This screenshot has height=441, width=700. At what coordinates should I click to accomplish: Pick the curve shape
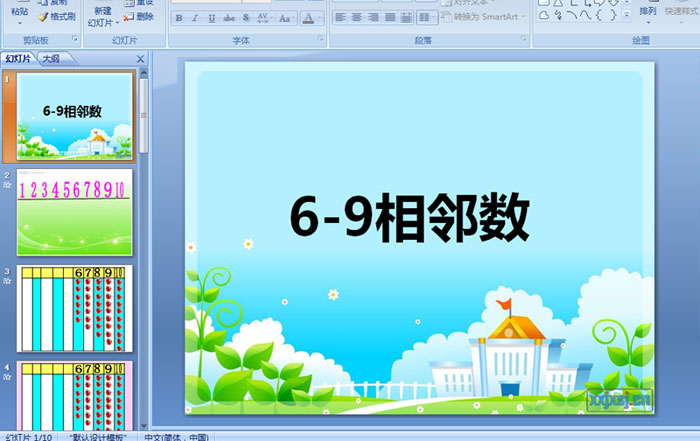(585, 15)
